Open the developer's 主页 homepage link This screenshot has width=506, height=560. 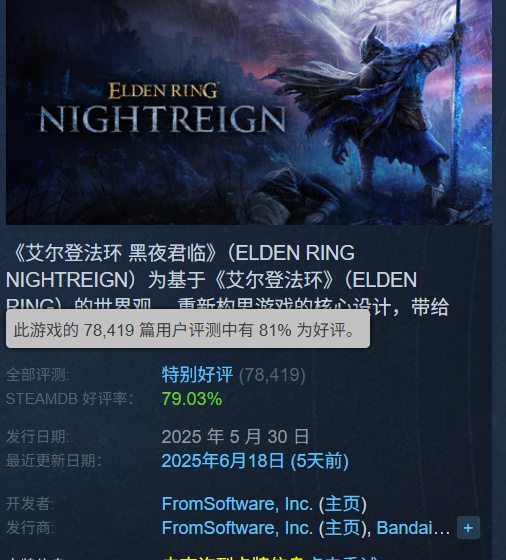[x=342, y=504]
